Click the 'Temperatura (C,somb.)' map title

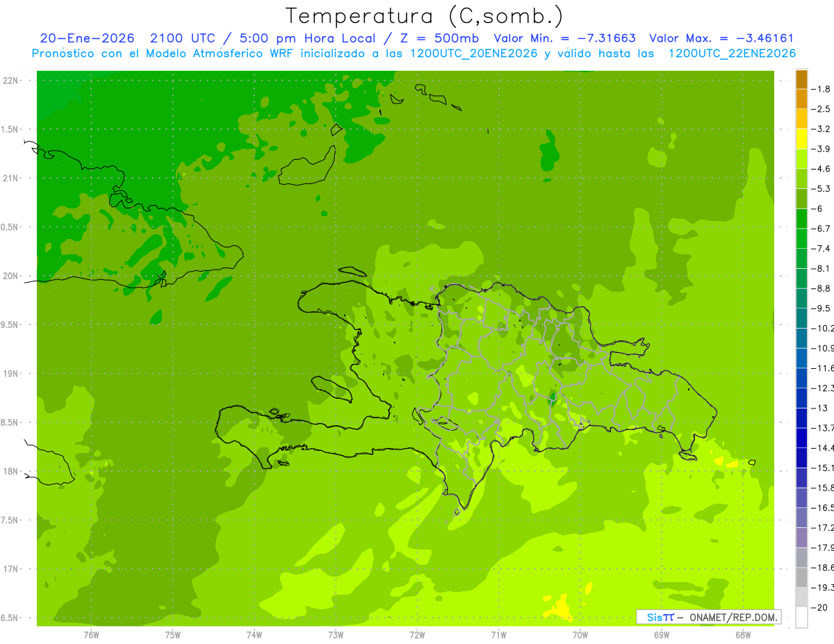424,16
